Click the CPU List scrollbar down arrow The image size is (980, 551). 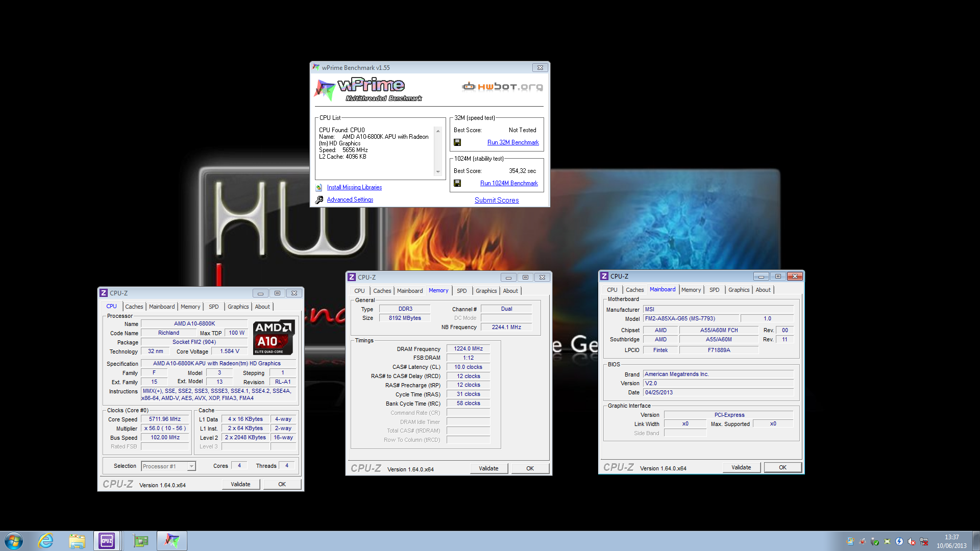438,172
